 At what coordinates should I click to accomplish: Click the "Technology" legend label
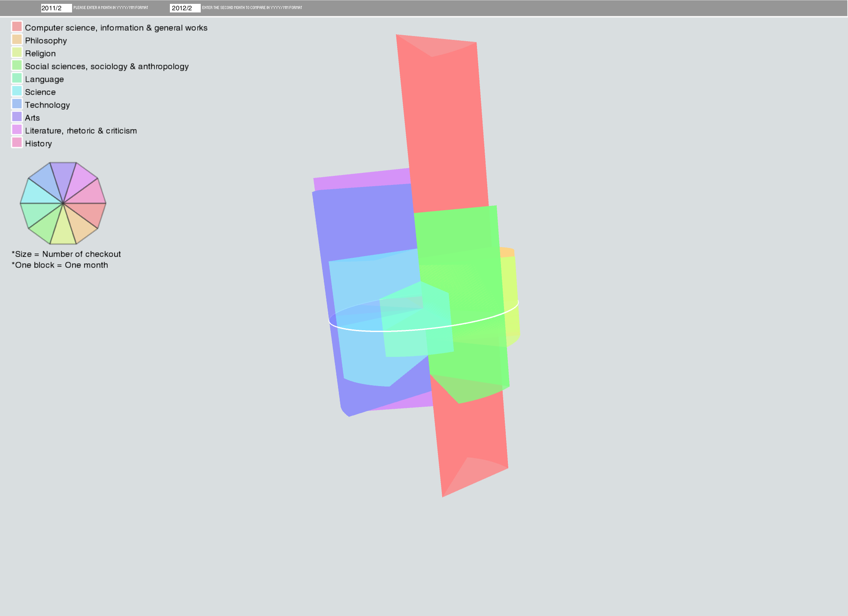(x=47, y=105)
